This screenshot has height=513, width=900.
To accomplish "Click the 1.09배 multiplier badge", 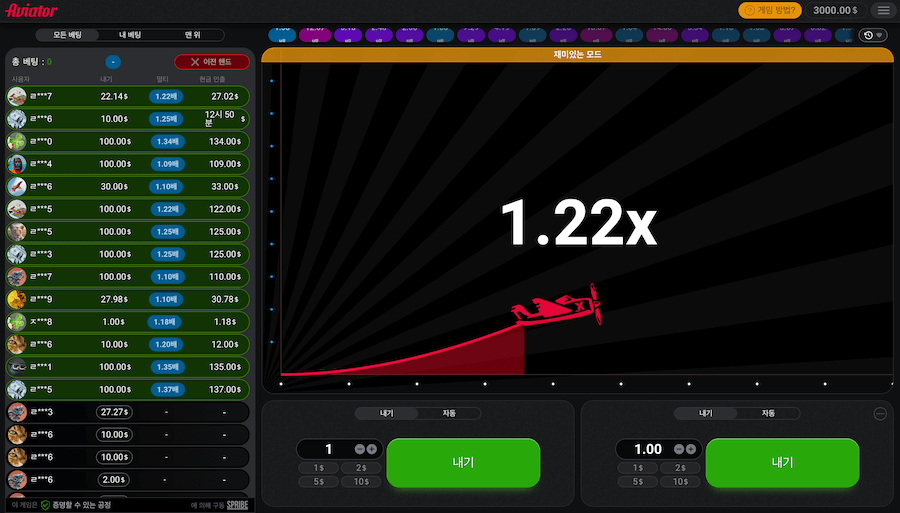I will pyautogui.click(x=168, y=164).
